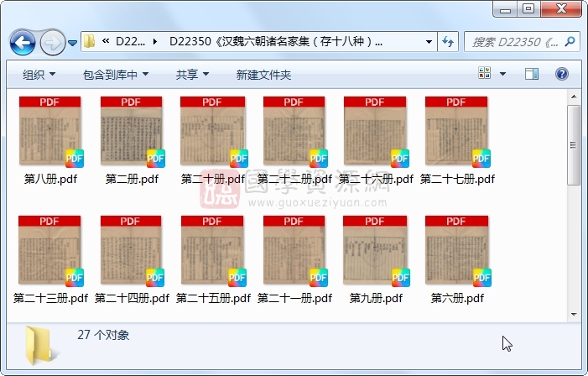Close the Explorer window
This screenshot has height=376, width=588.
click(x=561, y=9)
